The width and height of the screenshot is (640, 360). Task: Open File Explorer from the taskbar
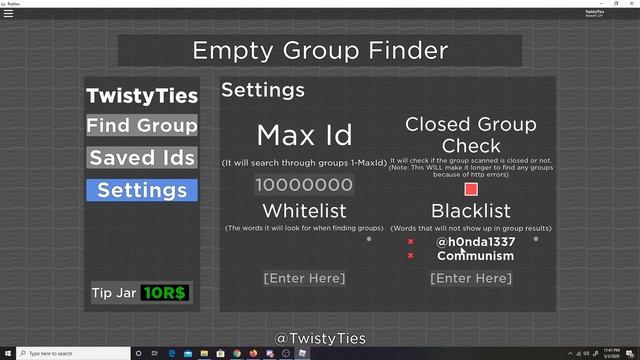pos(204,353)
